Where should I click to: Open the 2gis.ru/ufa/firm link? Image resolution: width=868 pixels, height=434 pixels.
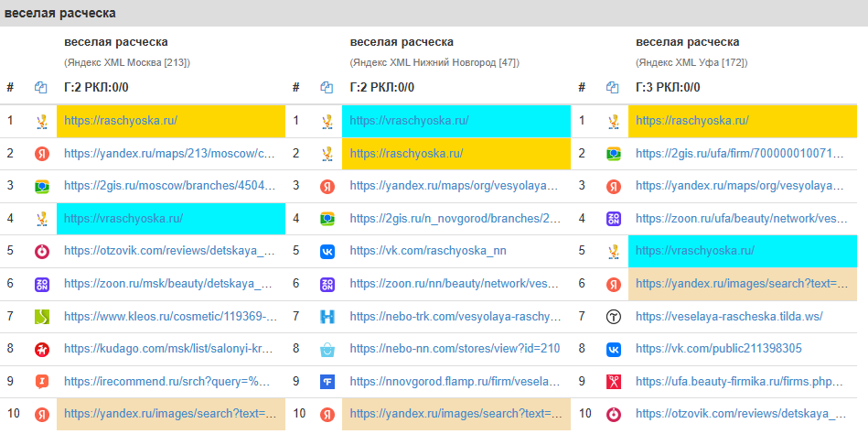click(741, 154)
